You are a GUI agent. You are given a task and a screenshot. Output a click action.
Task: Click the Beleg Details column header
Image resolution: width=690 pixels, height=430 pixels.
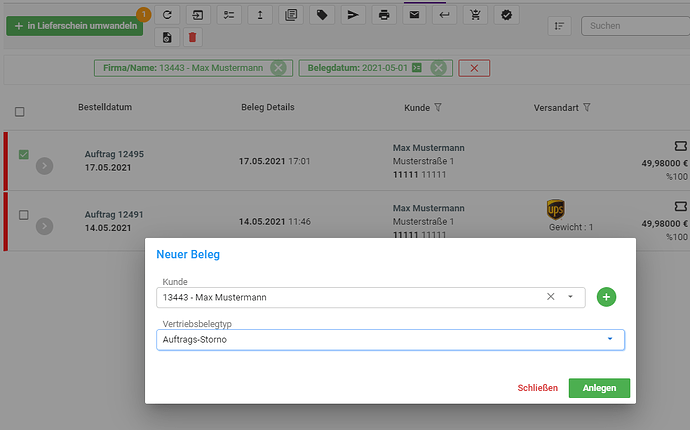268,107
